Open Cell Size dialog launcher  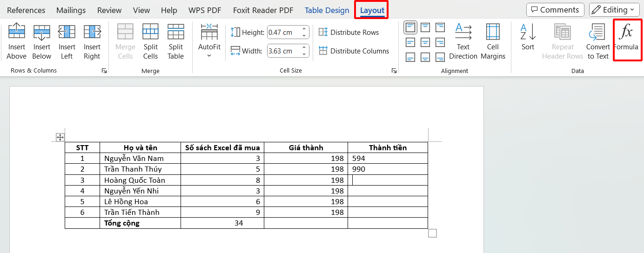(394, 71)
